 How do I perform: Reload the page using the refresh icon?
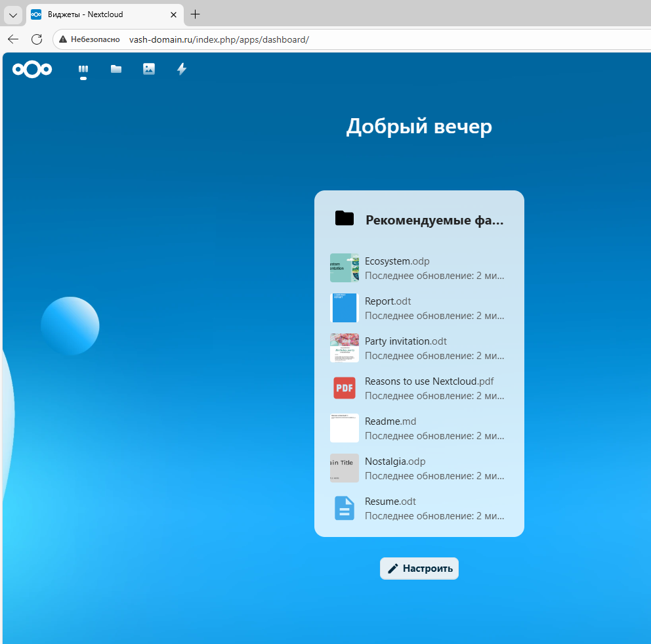pyautogui.click(x=36, y=39)
